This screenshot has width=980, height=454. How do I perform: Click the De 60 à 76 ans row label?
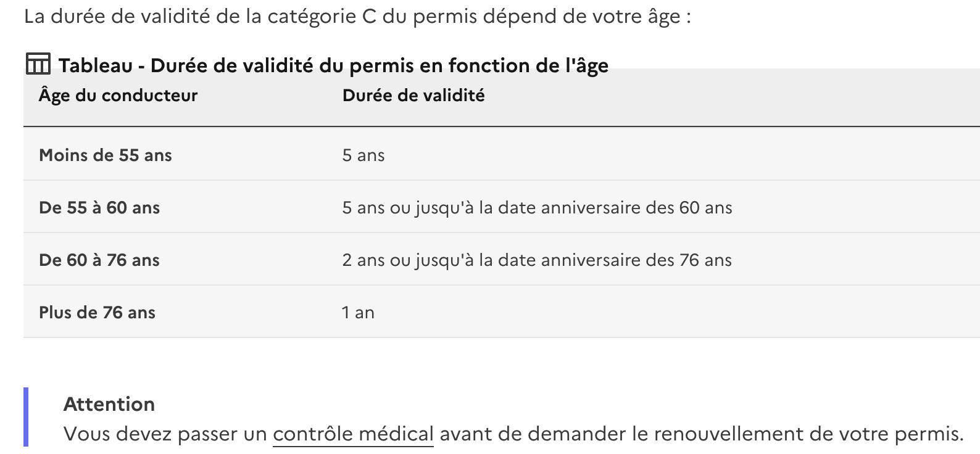(99, 260)
